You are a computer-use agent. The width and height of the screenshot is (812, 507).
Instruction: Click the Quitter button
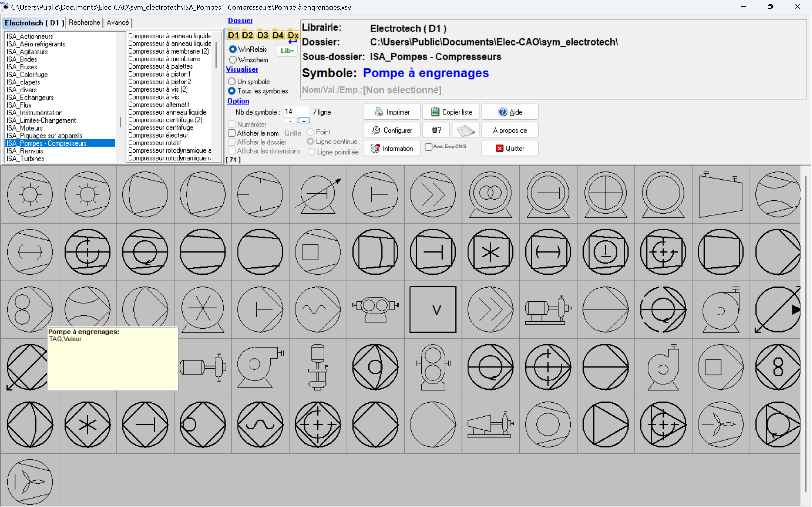tap(510, 148)
